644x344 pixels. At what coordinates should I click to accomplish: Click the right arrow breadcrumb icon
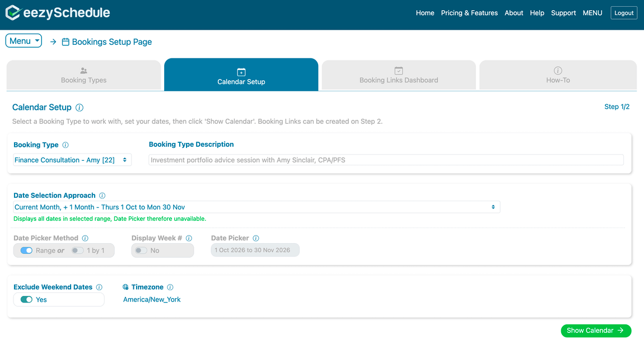coord(53,42)
